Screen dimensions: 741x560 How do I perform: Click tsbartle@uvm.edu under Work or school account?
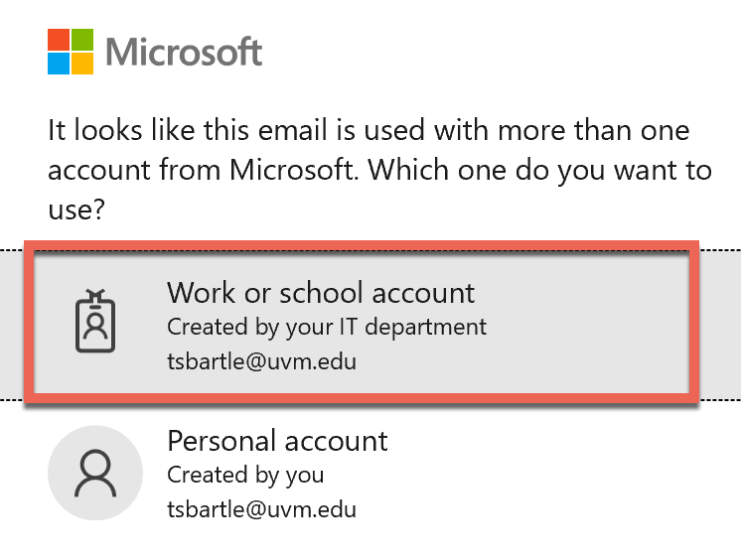(261, 362)
